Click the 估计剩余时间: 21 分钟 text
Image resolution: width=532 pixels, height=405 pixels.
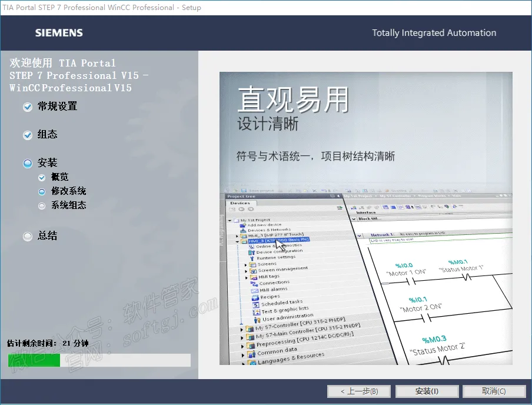coord(48,343)
